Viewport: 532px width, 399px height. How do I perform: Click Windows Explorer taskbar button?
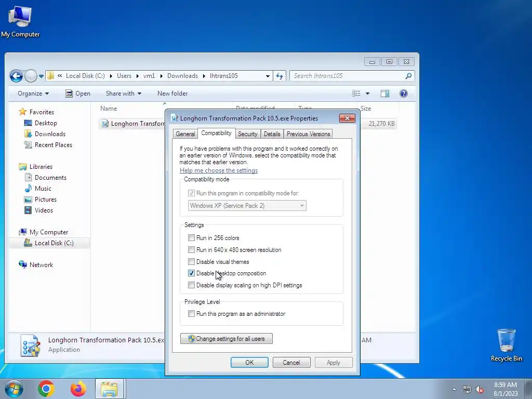[x=109, y=389]
